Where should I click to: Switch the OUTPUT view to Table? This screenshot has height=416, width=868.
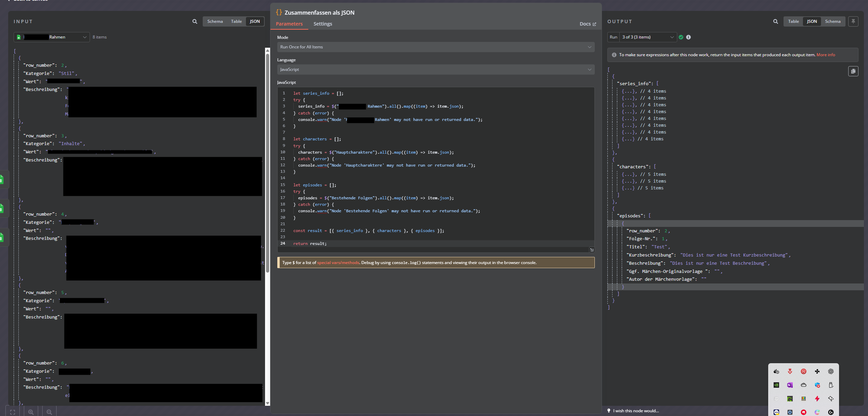pyautogui.click(x=793, y=21)
